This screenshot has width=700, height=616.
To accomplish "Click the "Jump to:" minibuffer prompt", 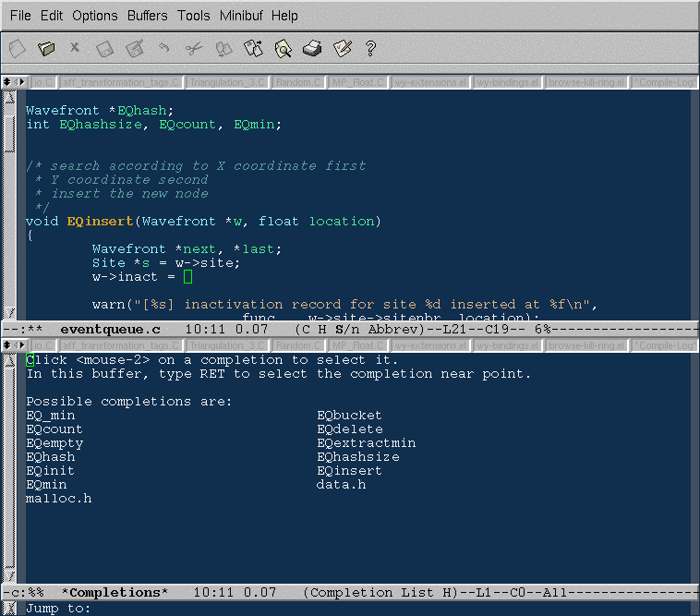I will tap(57, 608).
